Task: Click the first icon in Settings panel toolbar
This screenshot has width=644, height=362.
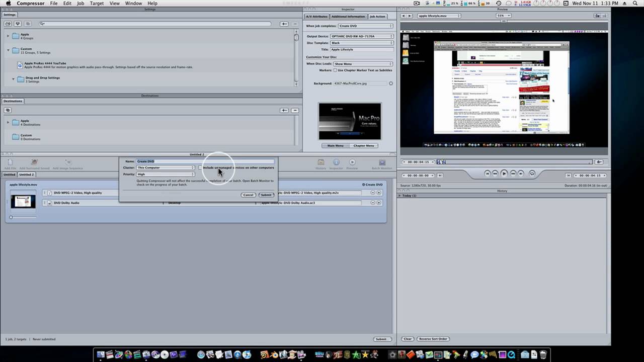Action: click(x=8, y=24)
